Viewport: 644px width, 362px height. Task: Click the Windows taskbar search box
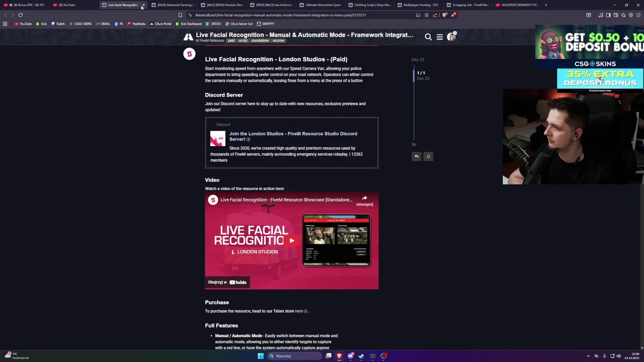point(294,356)
